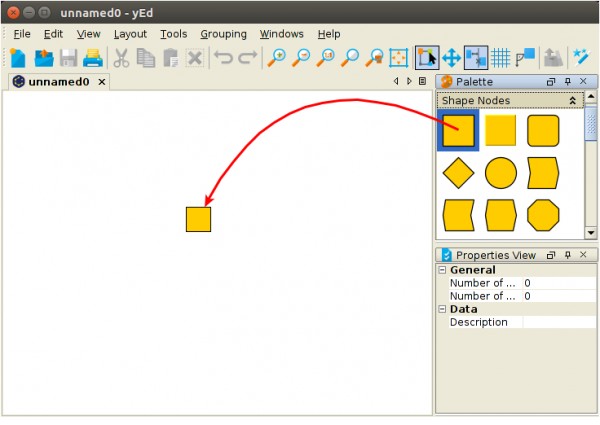Viewport: 600px width, 425px height.
Task: Toggle the grid display button
Action: pos(501,58)
